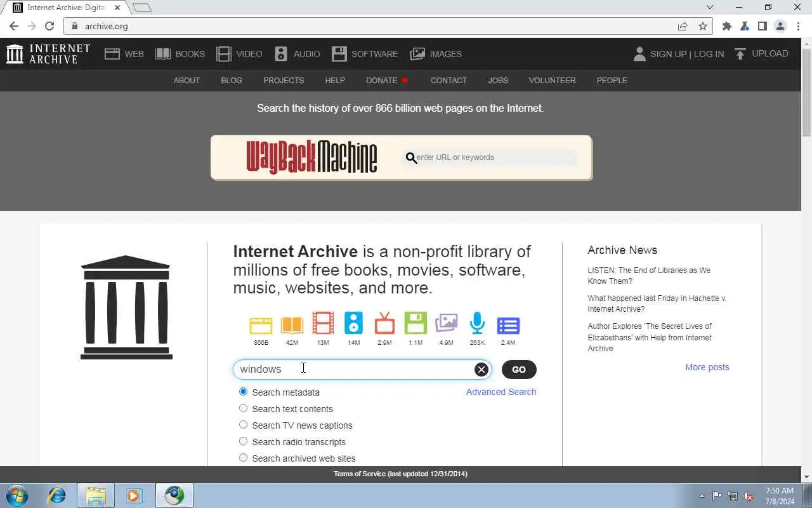Click the share page icon in address bar
The image size is (812, 508).
tap(683, 26)
